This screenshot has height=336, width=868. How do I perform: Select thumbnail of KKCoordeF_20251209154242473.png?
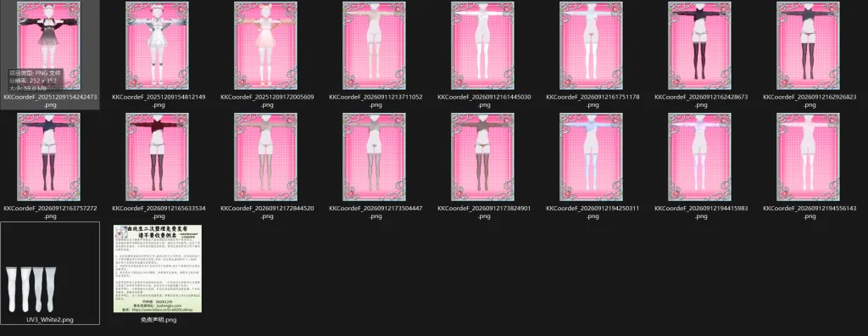(48, 46)
